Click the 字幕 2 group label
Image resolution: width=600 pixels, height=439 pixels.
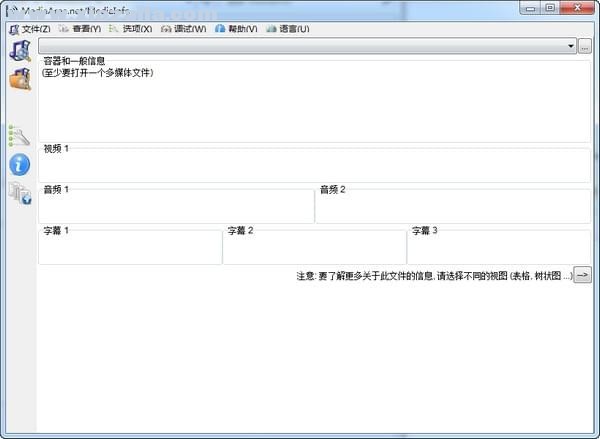pyautogui.click(x=240, y=231)
